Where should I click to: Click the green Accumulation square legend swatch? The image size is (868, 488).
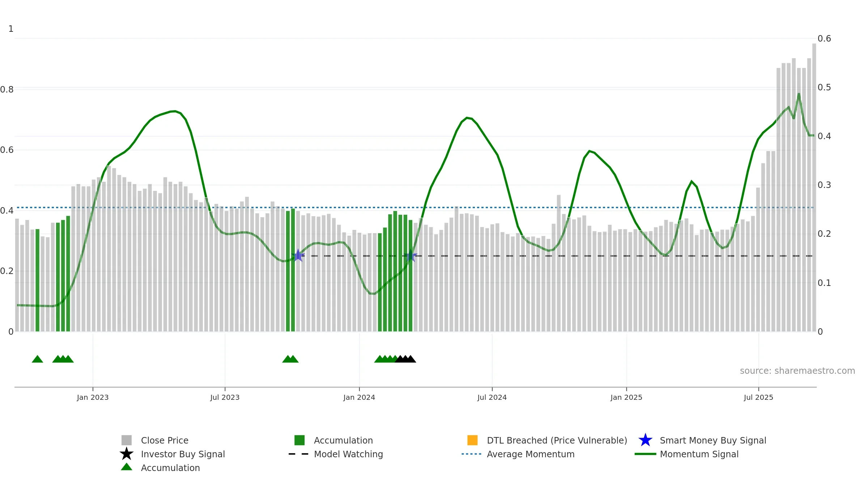click(x=299, y=440)
